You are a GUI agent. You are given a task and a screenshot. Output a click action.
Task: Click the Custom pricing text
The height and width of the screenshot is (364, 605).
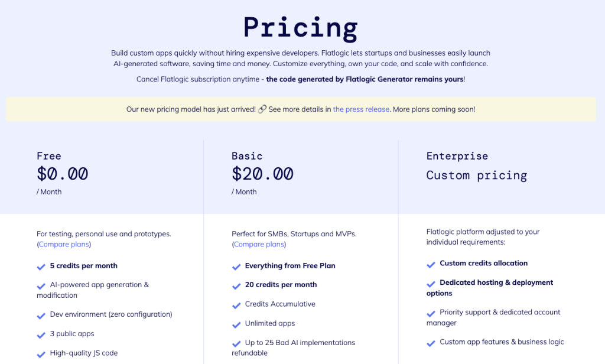[x=477, y=175]
